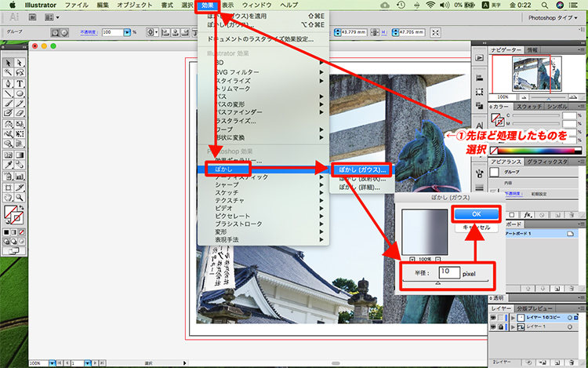Select the Selection arrow tool
Viewport: 588px width, 368px height.
point(8,63)
